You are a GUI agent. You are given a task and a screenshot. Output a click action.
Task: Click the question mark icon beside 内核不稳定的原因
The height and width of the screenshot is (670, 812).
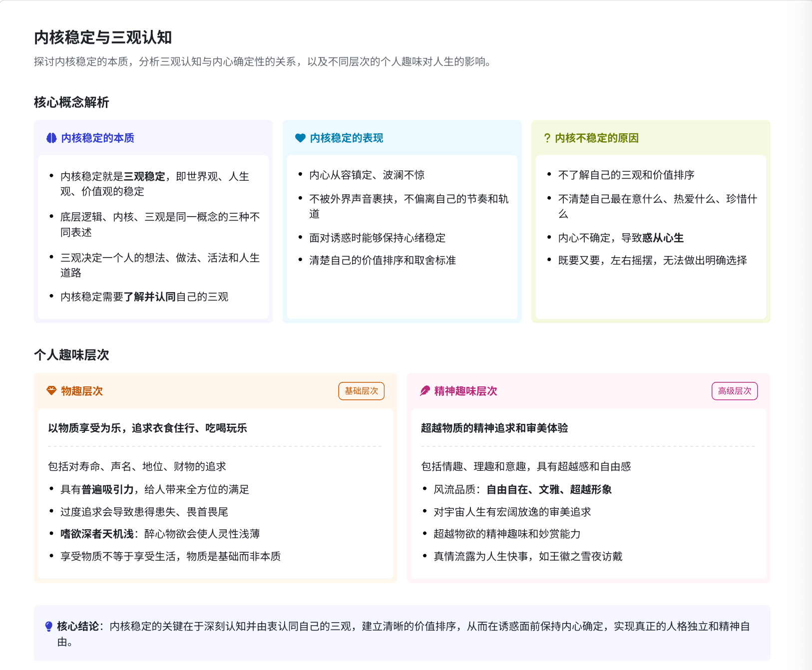point(547,138)
